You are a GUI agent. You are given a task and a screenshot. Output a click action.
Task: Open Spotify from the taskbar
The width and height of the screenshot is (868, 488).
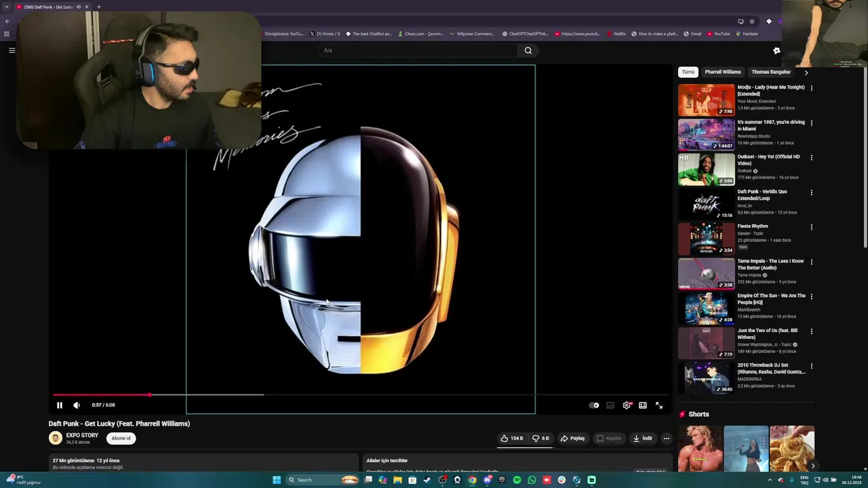click(517, 480)
